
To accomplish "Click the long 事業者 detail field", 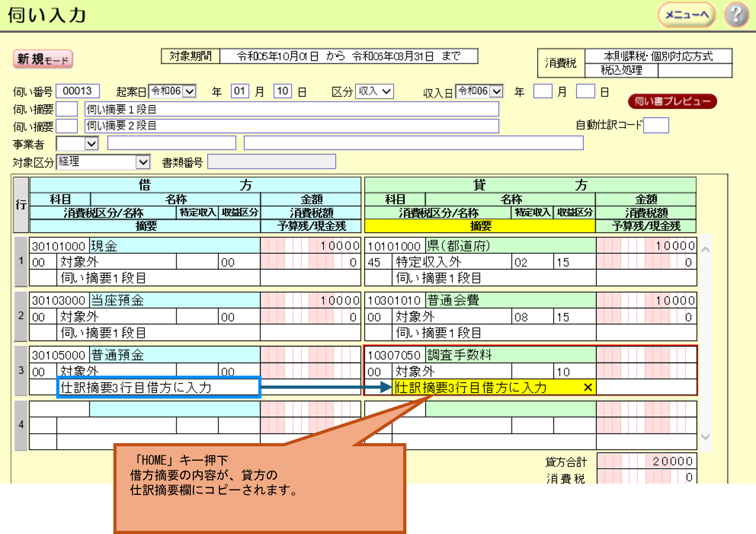I will 414,144.
